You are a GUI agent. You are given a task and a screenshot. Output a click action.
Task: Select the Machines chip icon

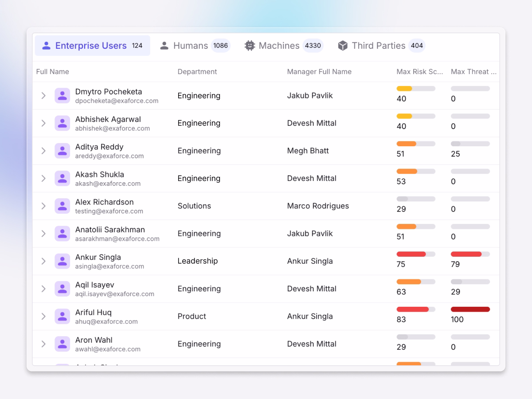click(250, 45)
